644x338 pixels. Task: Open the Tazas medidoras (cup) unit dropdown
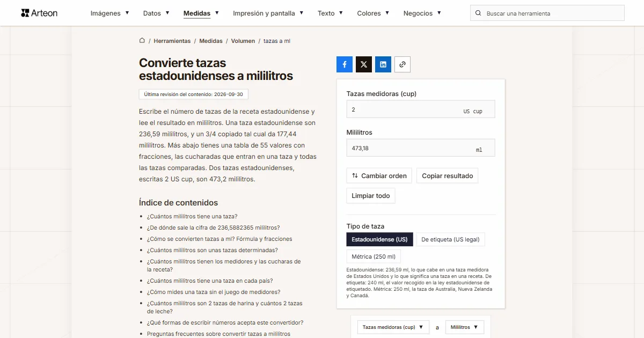click(x=393, y=327)
